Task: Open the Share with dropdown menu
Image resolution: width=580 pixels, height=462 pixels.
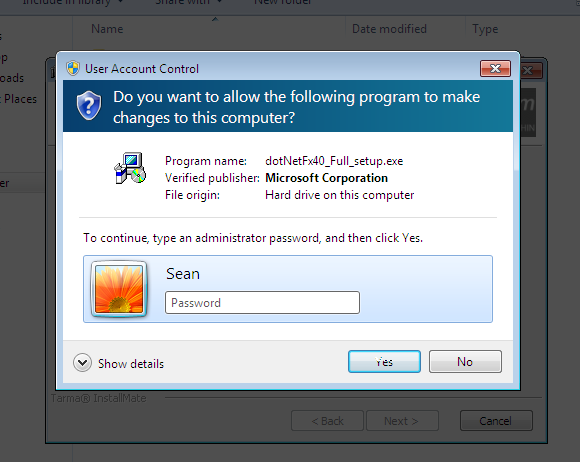Action: coord(189,2)
